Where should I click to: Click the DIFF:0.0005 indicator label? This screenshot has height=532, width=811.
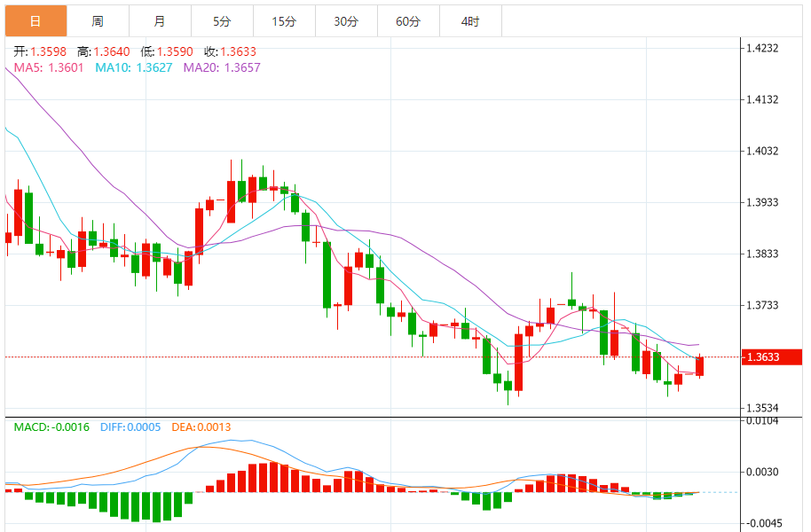click(130, 427)
